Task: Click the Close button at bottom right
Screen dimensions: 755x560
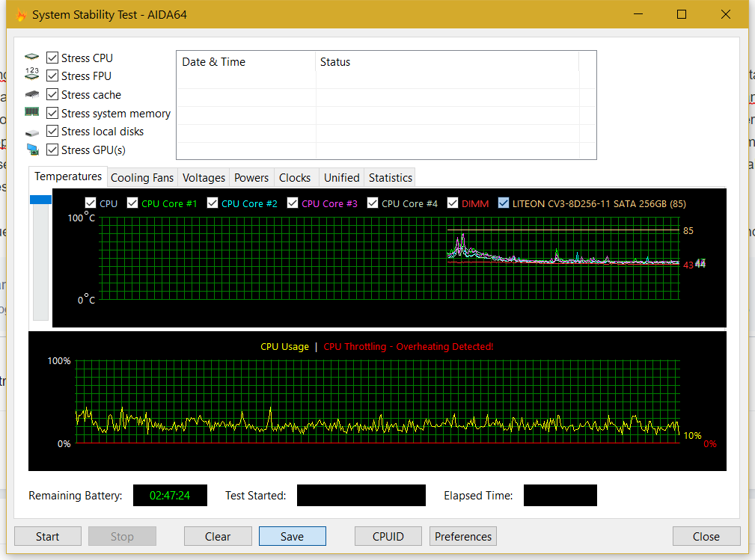Action: pos(706,536)
